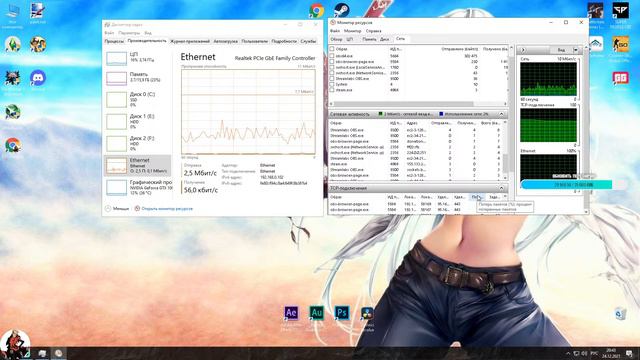Switch to the Процессы tab in Task Manager

coord(114,41)
